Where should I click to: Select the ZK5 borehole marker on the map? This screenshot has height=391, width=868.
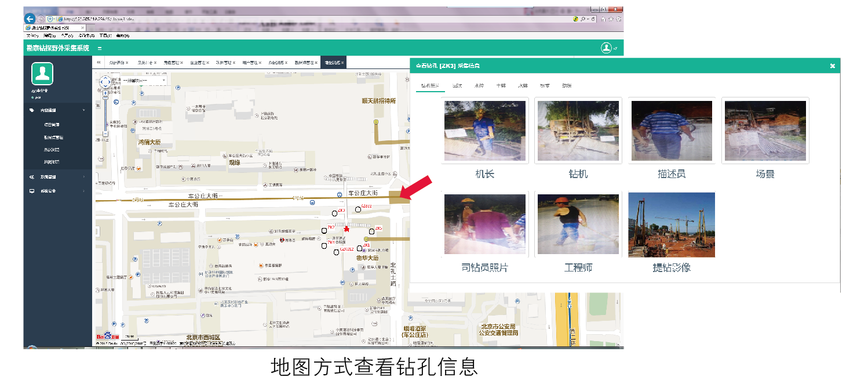pyautogui.click(x=371, y=231)
